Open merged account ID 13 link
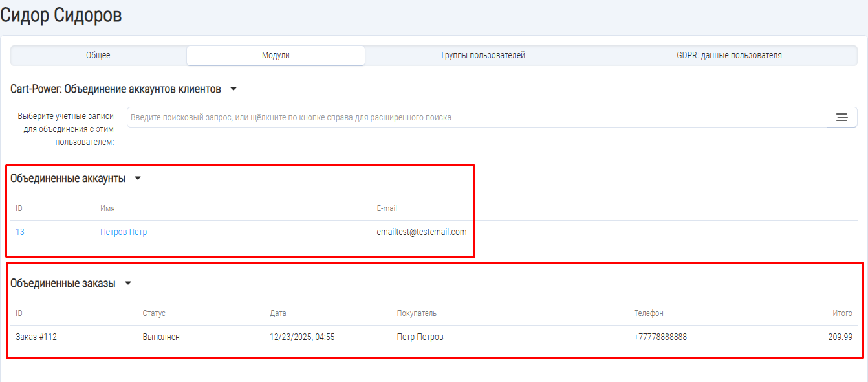Screen dimensions: 868x382 pyautogui.click(x=20, y=232)
